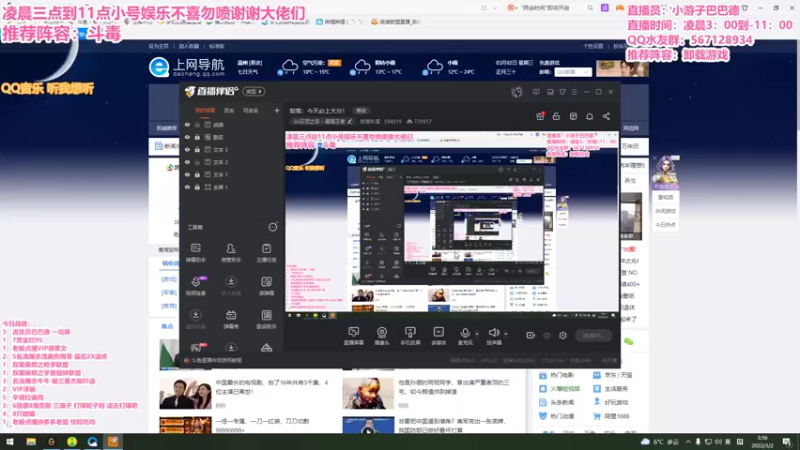Add a new scene with the plus button
Image resolution: width=800 pixels, height=450 pixels.
pos(277,111)
